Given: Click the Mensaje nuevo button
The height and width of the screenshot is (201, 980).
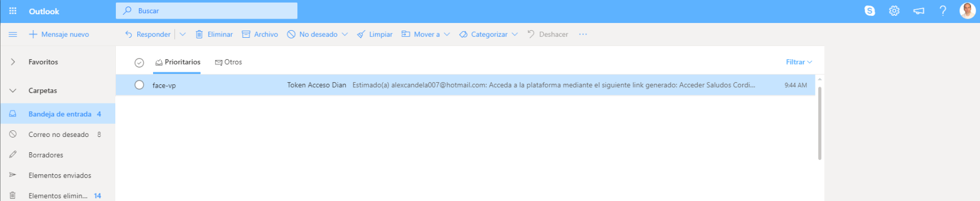Looking at the screenshot, I should pos(59,35).
